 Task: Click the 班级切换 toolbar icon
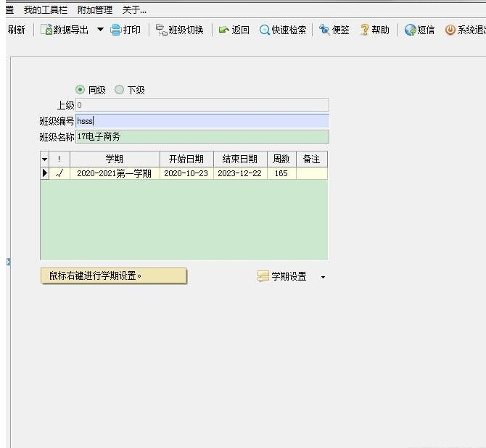[161, 30]
